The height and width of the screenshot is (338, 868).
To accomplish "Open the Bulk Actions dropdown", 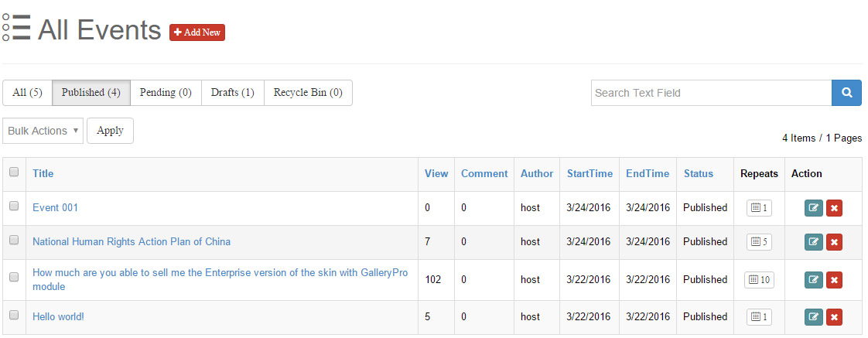I will point(43,131).
